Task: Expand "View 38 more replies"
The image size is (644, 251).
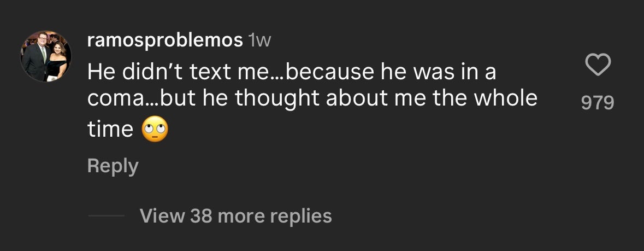Action: coord(235,216)
